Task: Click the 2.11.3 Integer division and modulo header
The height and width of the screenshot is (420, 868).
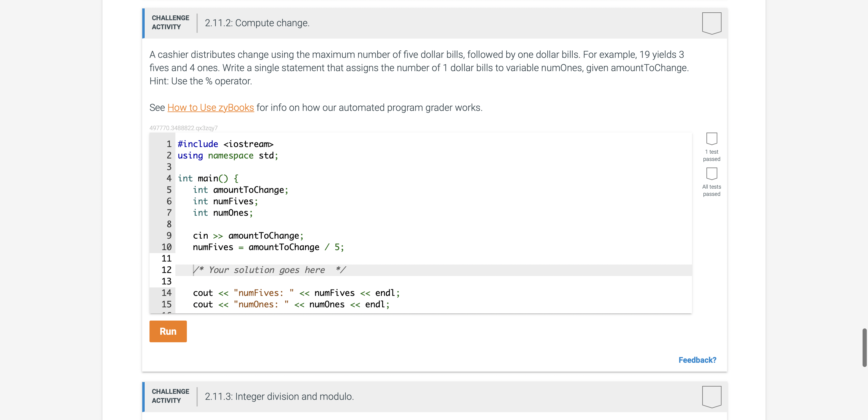Action: pyautogui.click(x=279, y=396)
